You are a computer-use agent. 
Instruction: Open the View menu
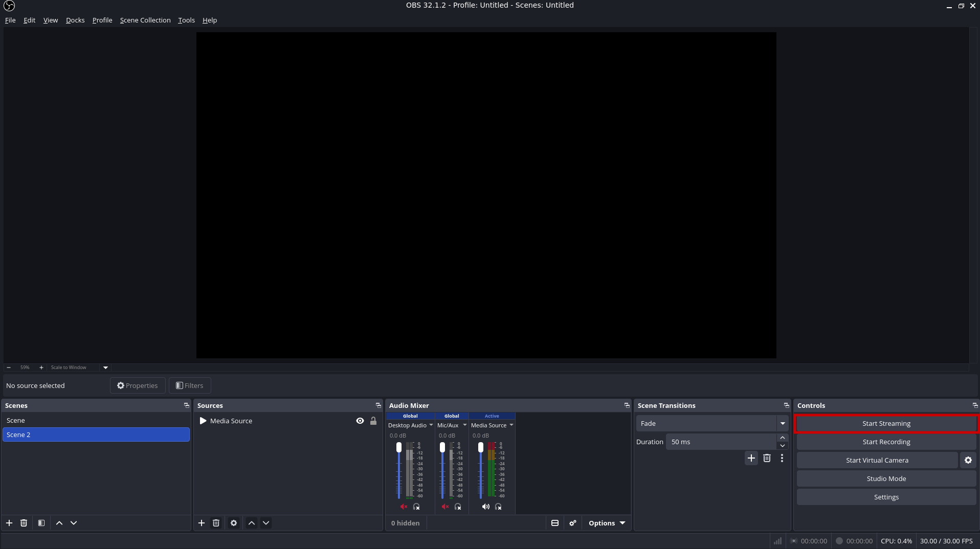(51, 20)
